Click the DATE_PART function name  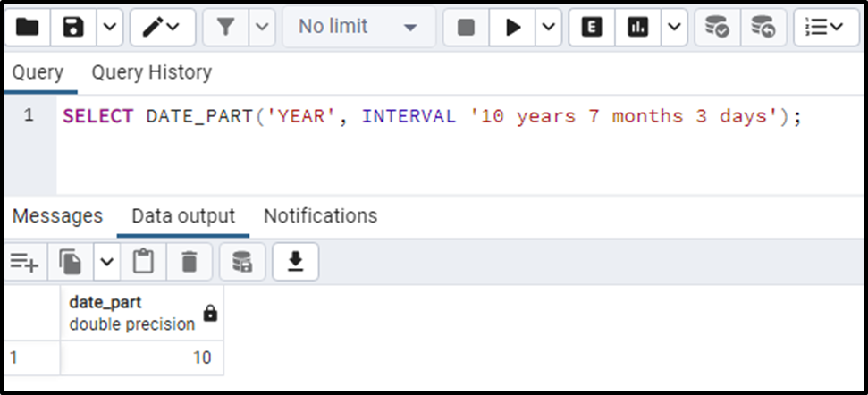[199, 118]
